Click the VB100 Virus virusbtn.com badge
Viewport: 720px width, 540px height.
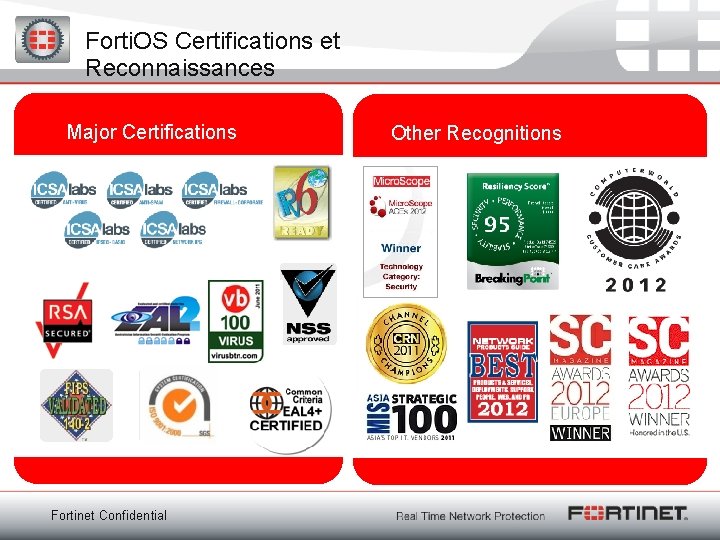coord(236,321)
